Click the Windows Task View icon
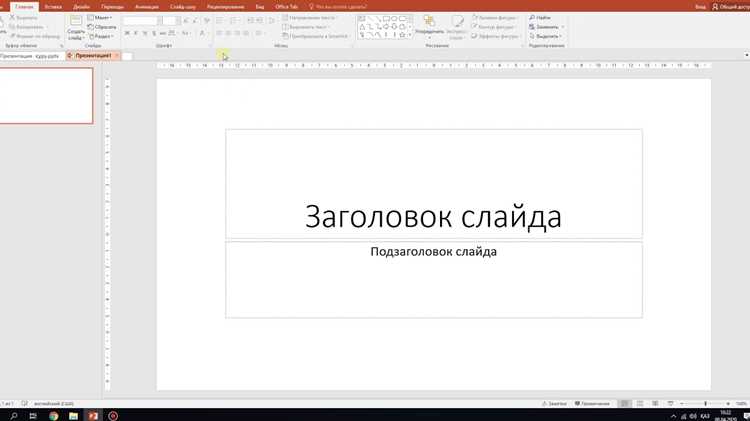750x421 pixels. tap(33, 416)
